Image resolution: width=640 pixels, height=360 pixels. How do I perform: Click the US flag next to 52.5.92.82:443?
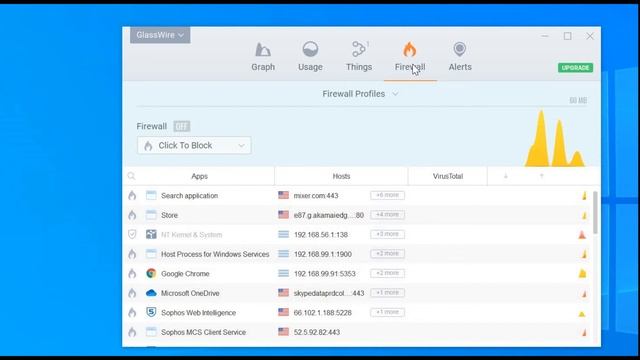283,332
